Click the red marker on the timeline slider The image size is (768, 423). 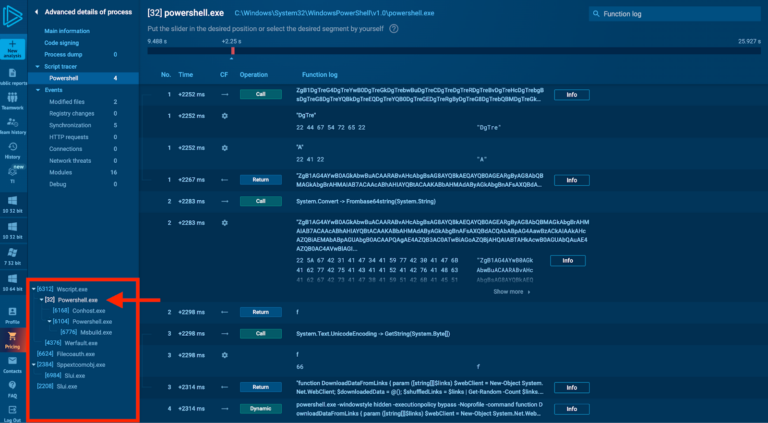tap(232, 50)
